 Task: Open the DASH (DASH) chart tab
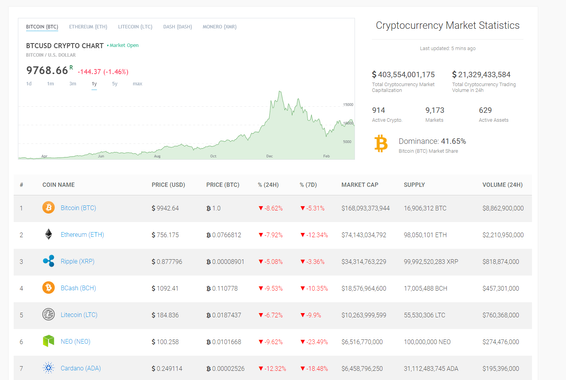click(x=178, y=27)
